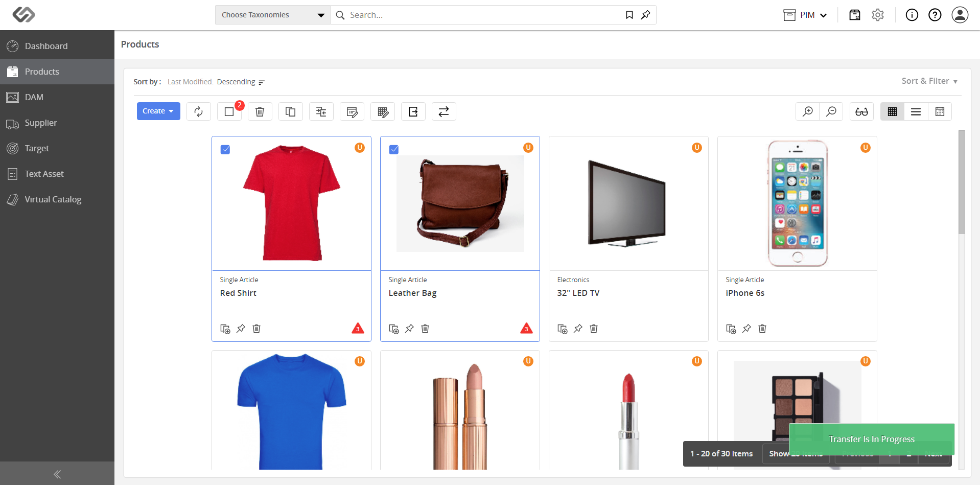Image resolution: width=980 pixels, height=485 pixels.
Task: Expand the Create dropdown button
Action: tap(158, 111)
